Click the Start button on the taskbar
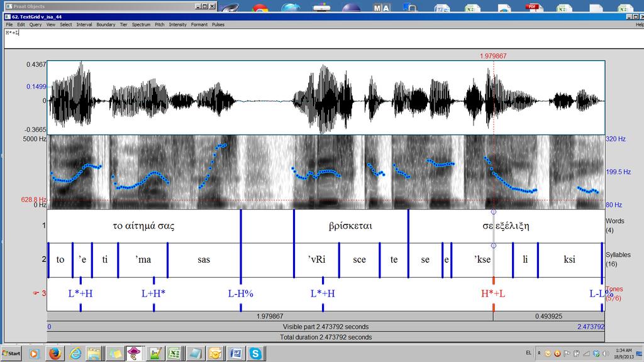The image size is (644, 362). pos(11,353)
